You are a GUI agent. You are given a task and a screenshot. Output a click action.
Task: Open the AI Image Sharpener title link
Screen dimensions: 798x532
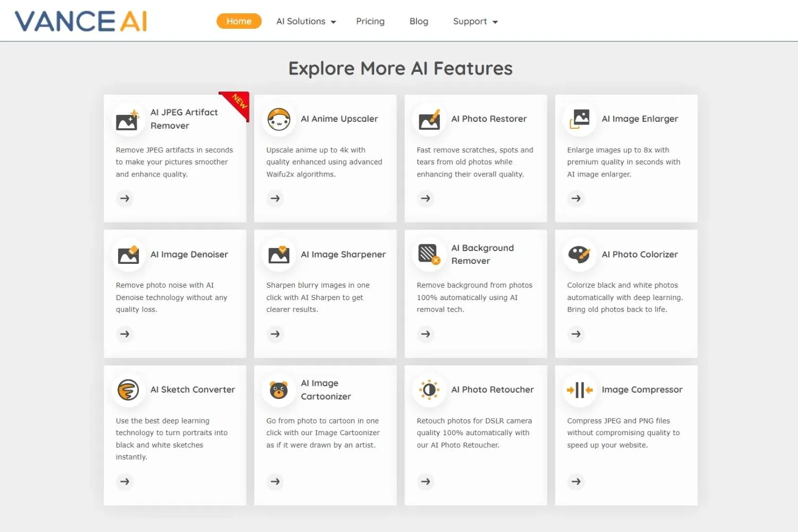click(343, 254)
